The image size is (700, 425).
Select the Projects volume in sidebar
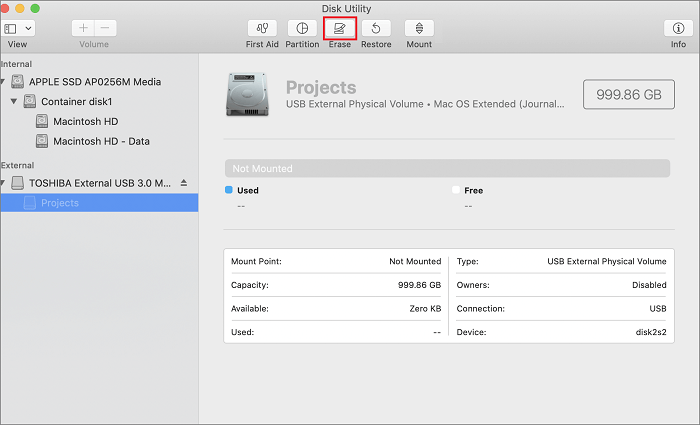click(60, 203)
